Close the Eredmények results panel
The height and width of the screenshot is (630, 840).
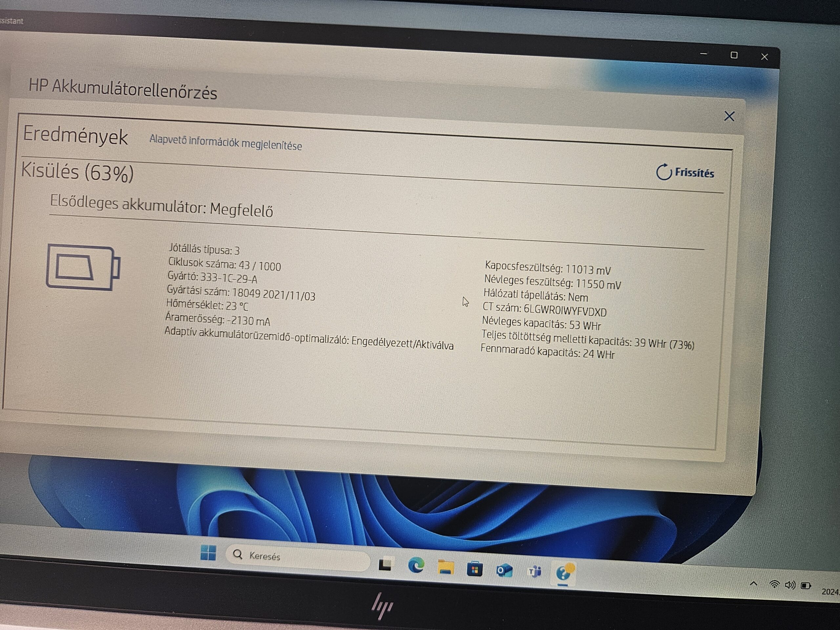click(x=729, y=116)
